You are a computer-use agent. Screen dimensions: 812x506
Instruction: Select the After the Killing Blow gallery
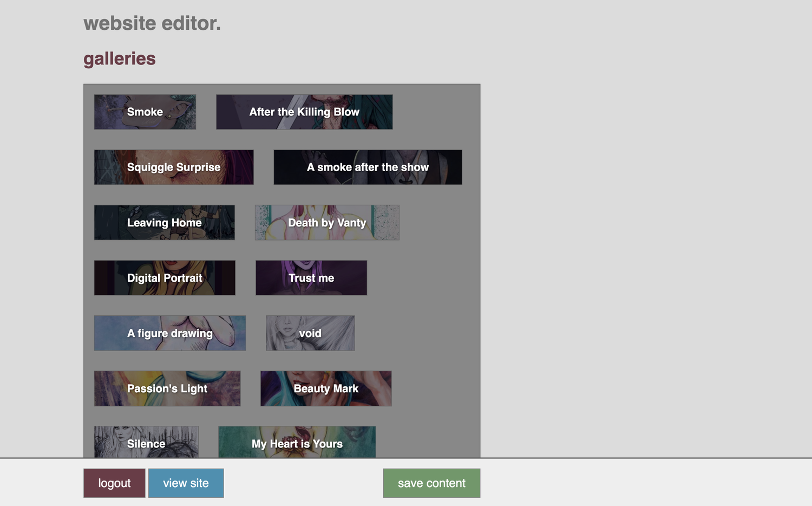point(304,112)
